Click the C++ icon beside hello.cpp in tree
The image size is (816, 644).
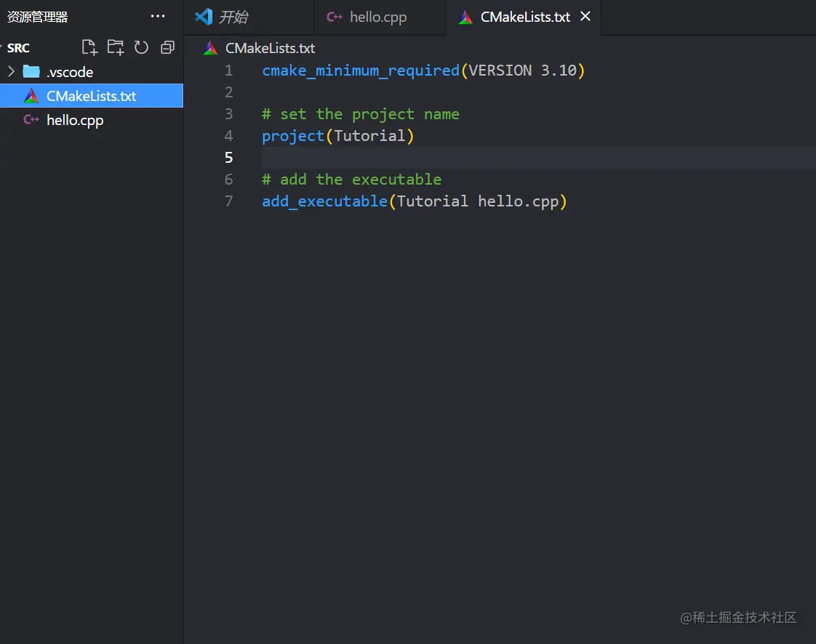point(31,120)
